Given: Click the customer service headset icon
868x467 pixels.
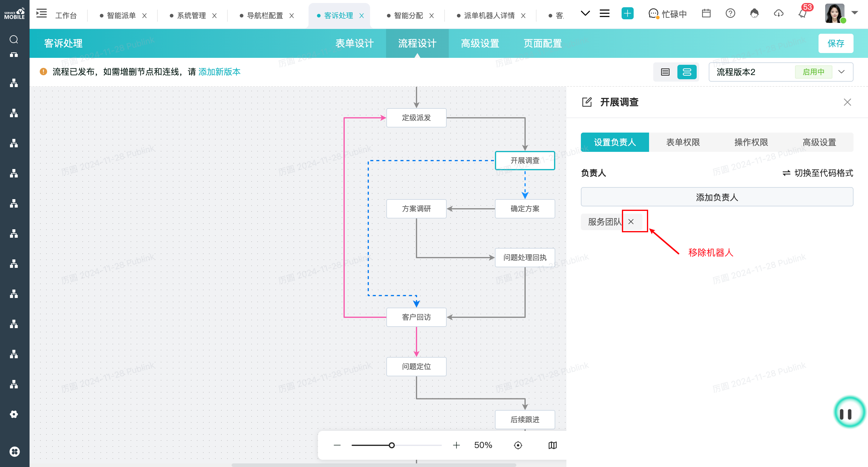Looking at the screenshot, I should (754, 14).
